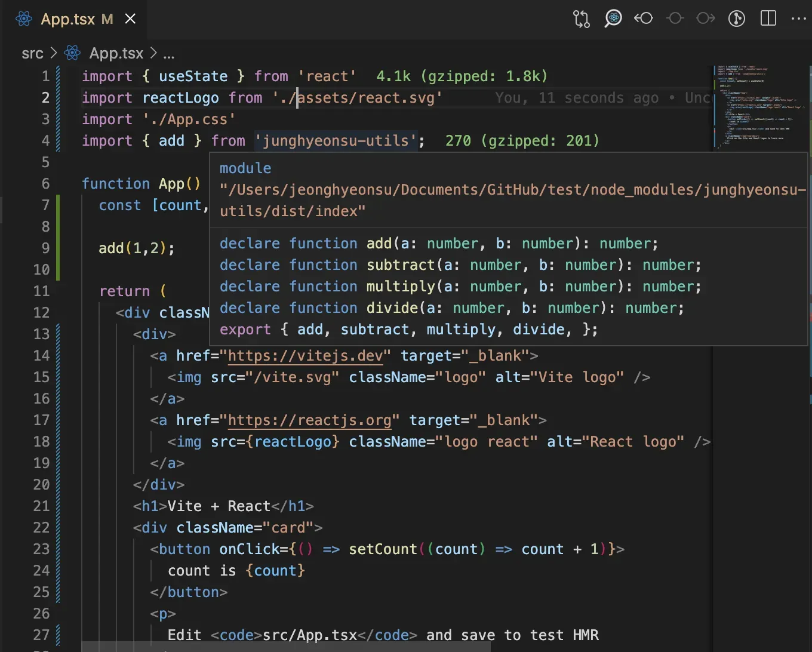Click the circled git branch icon
The image size is (812, 652).
tap(737, 19)
